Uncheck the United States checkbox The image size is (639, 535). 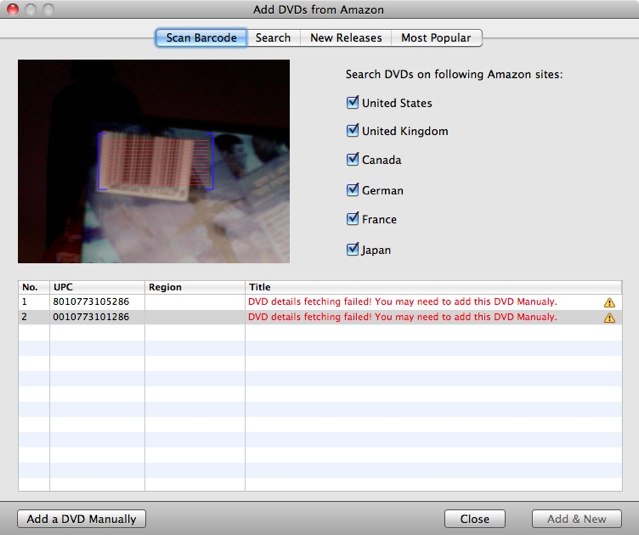click(353, 102)
